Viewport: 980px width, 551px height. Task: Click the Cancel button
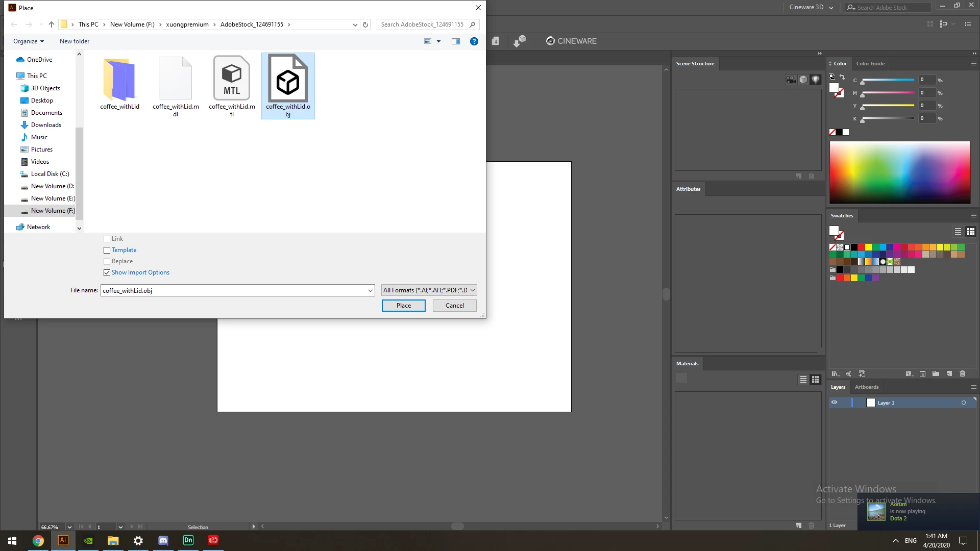point(454,306)
